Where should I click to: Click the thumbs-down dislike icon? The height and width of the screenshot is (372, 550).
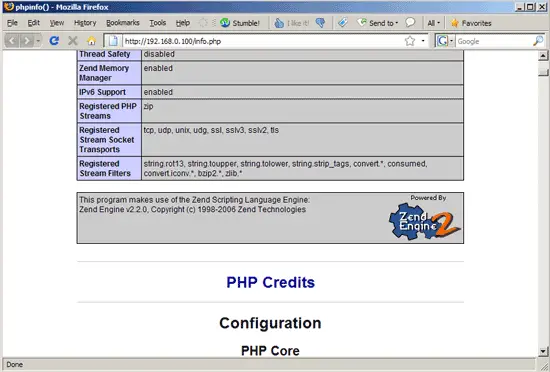320,23
